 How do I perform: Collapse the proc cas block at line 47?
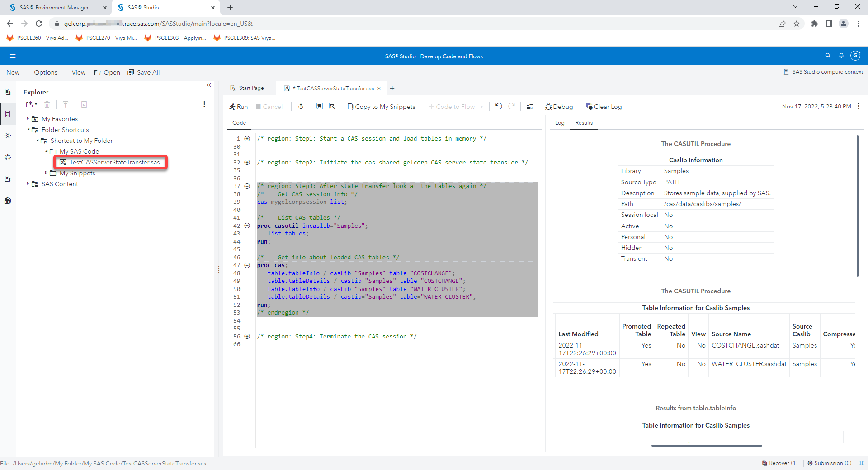point(247,265)
